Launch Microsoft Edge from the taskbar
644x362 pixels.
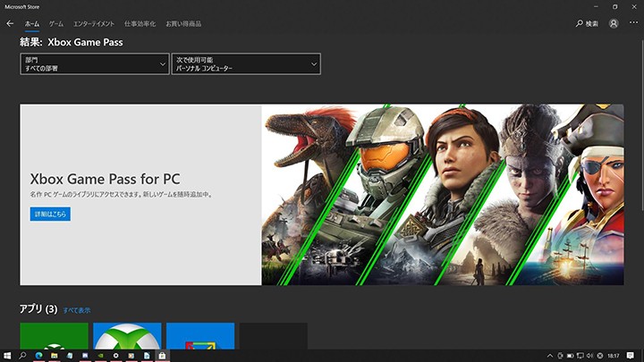pyautogui.click(x=38, y=356)
